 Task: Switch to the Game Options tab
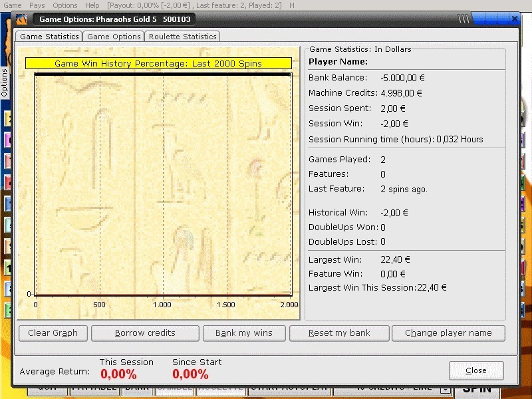coord(114,37)
